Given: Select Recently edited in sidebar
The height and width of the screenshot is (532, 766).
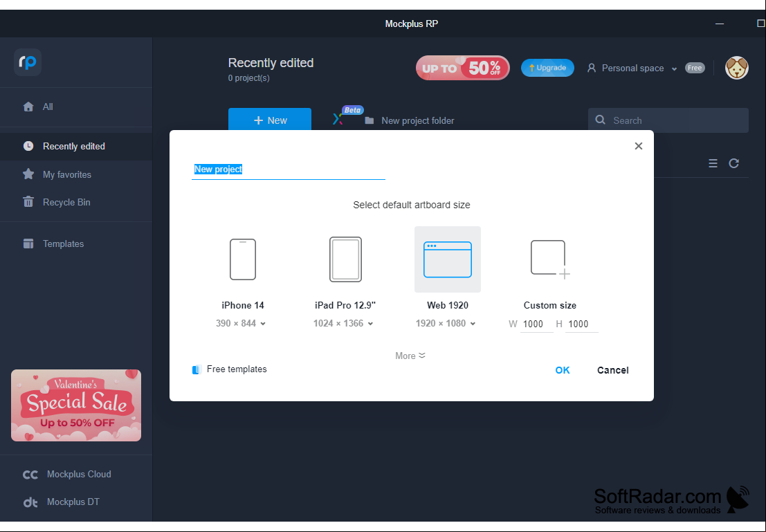Looking at the screenshot, I should [x=76, y=146].
